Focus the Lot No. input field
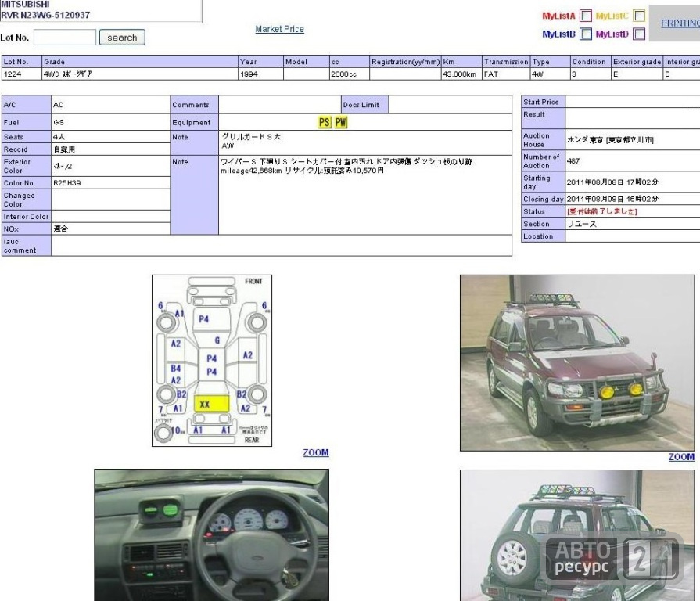Screen dimensions: 700x601 tap(65, 37)
